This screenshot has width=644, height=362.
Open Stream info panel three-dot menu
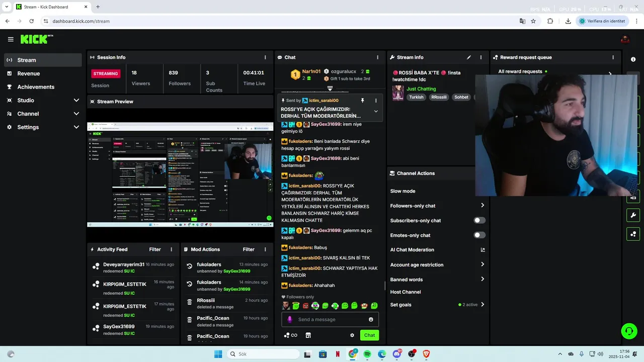click(481, 57)
